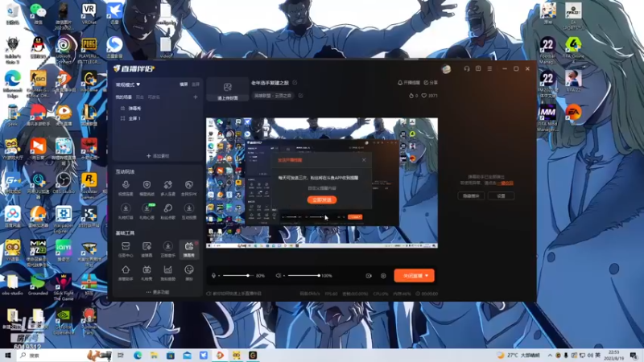644x362 pixels.
Task: Click 请上传封面 upload cover box
Action: tap(228, 89)
